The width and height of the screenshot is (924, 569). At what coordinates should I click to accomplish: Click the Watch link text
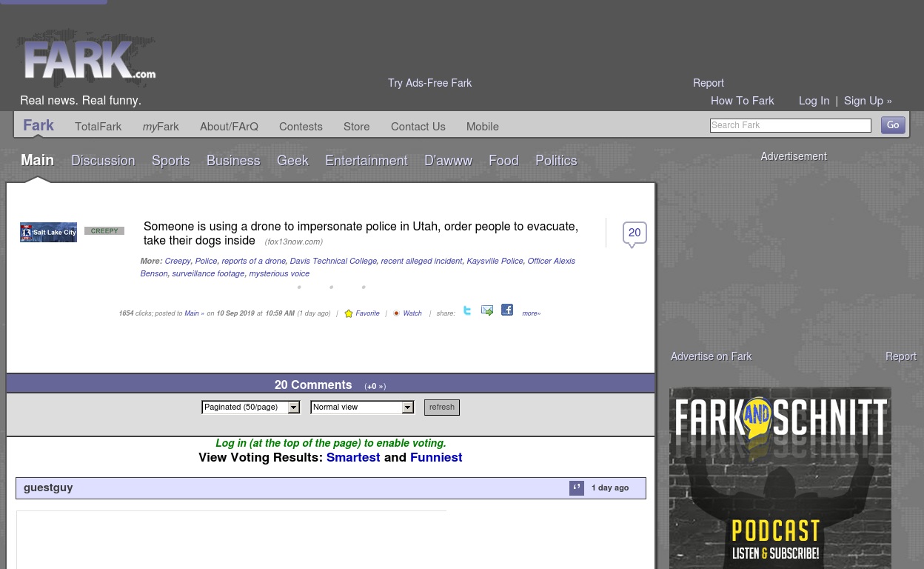pyautogui.click(x=412, y=313)
